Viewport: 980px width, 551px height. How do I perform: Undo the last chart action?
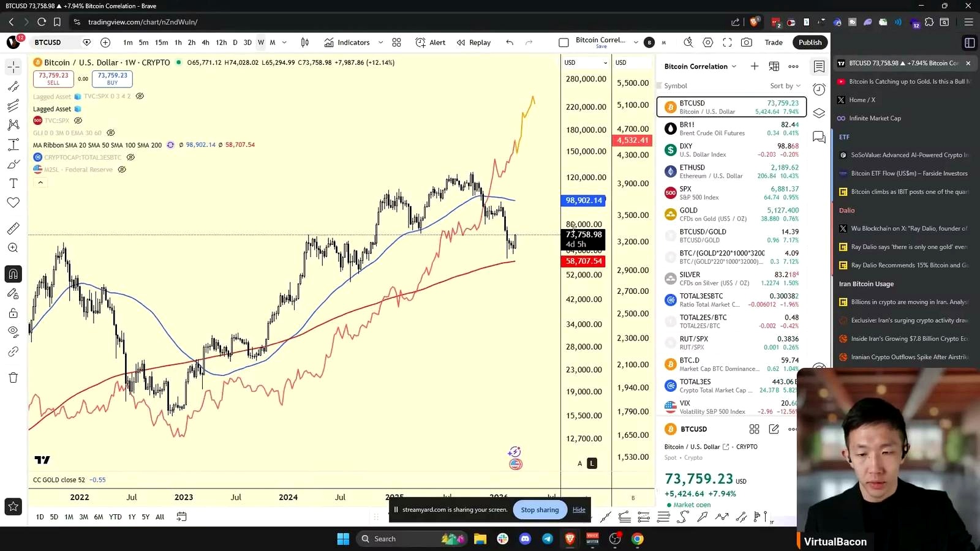click(510, 42)
